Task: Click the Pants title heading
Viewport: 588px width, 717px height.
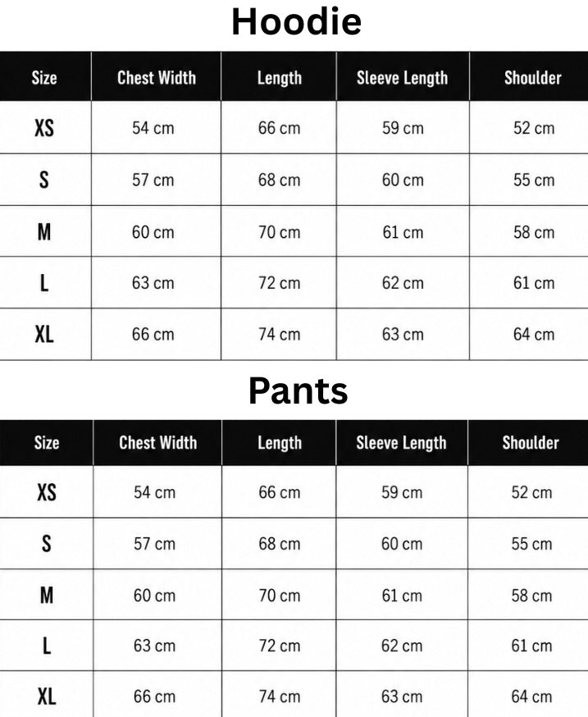Action: point(299,391)
